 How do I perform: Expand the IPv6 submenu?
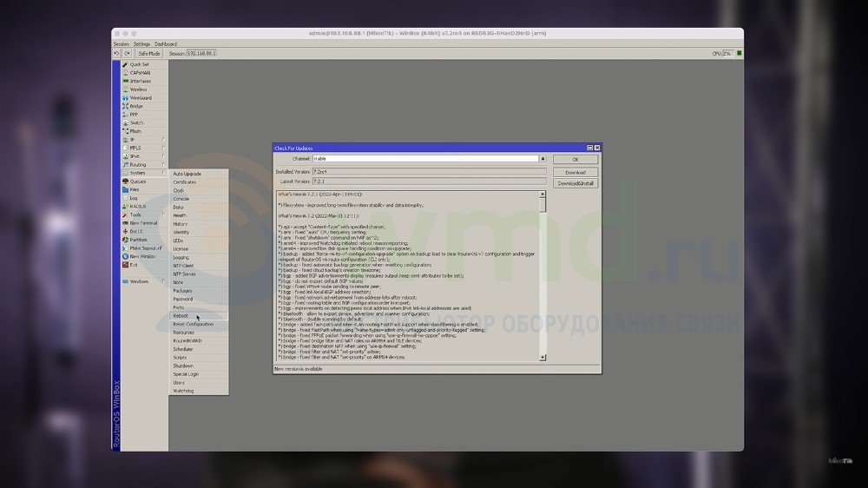pos(144,156)
